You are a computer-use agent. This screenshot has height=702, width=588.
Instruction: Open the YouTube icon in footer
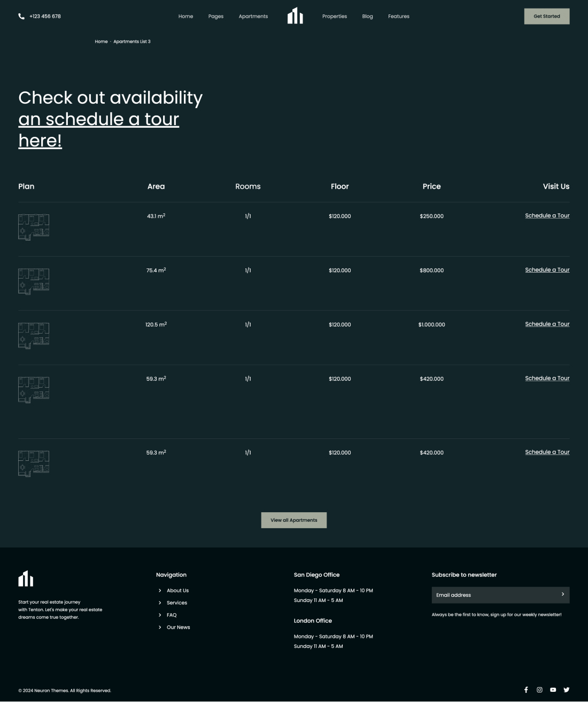coord(553,690)
